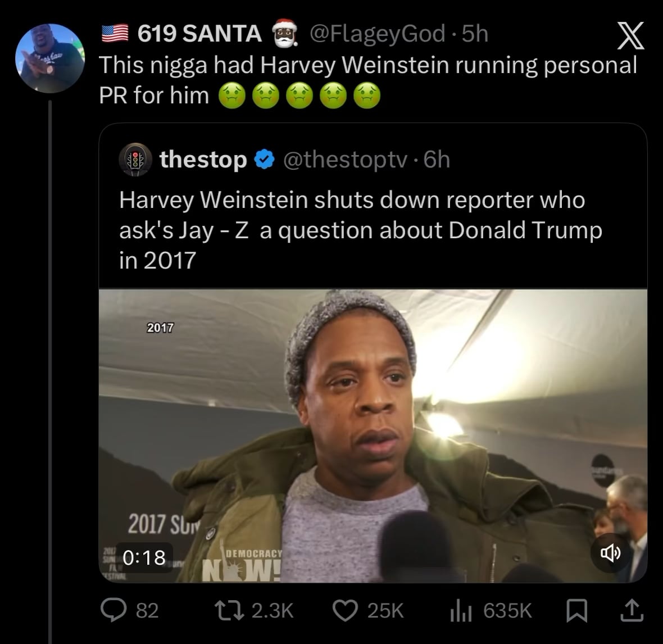This screenshot has height=644, width=663.
Task: Click the 0:18 video duration badge
Action: pyautogui.click(x=144, y=557)
